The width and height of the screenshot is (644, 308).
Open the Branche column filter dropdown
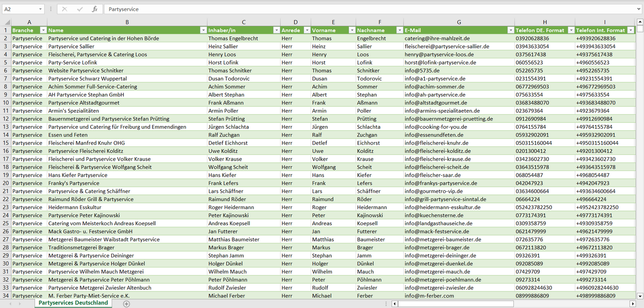(x=43, y=30)
